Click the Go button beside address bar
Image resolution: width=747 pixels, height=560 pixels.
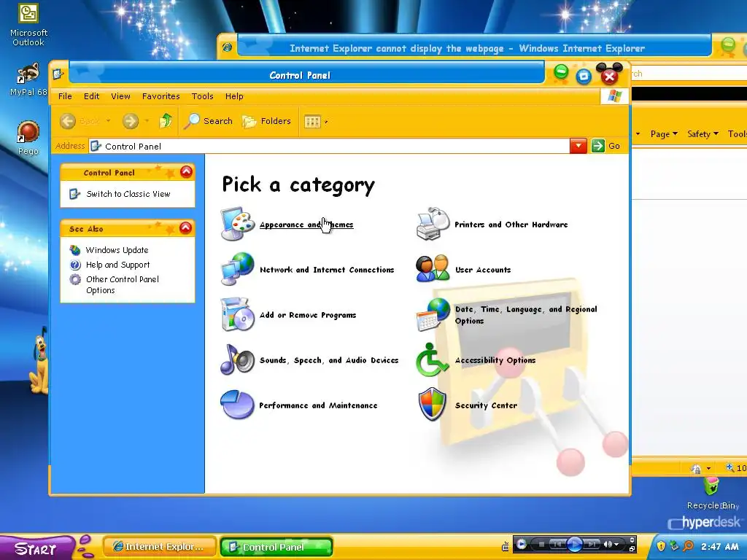point(606,146)
